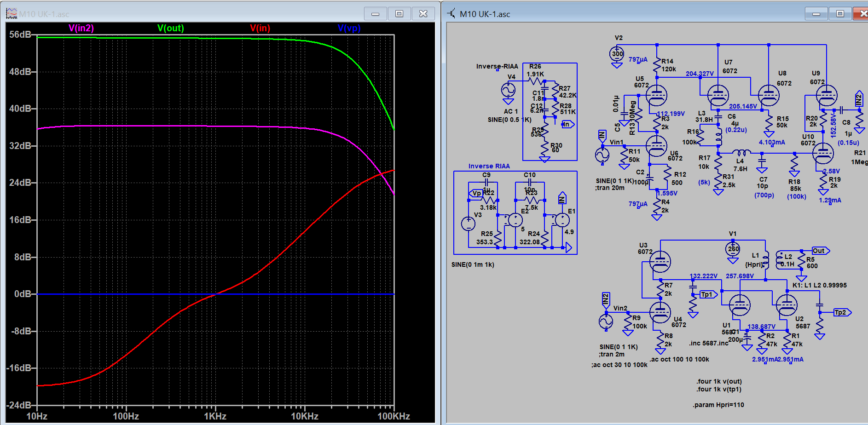Viewport: 868px width, 425px height.
Task: Select the U6 6072 tube symbol
Action: [656, 146]
